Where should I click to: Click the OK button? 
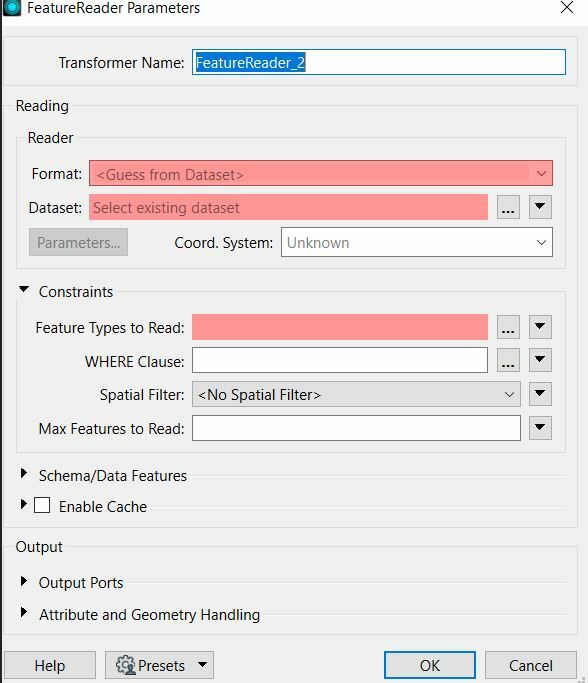(430, 665)
